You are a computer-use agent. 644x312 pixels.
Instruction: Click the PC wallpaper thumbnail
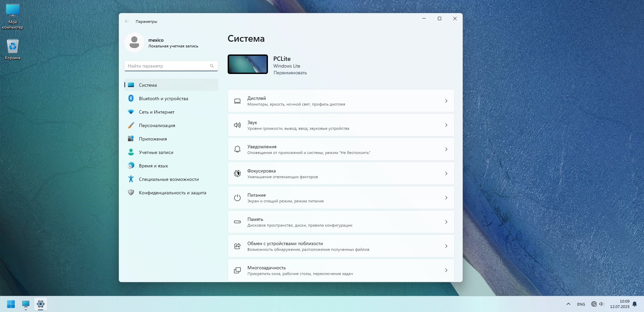click(x=248, y=64)
